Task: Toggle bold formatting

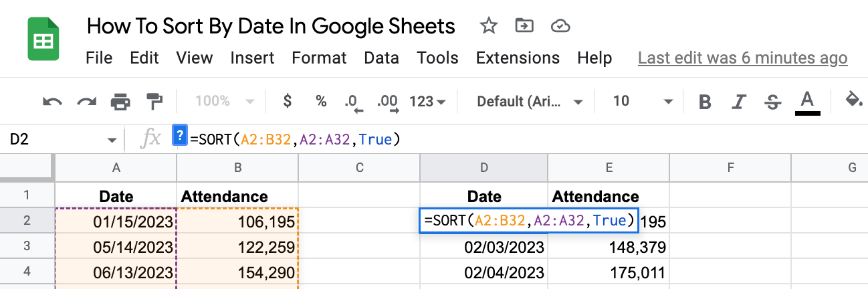Action: [x=704, y=102]
